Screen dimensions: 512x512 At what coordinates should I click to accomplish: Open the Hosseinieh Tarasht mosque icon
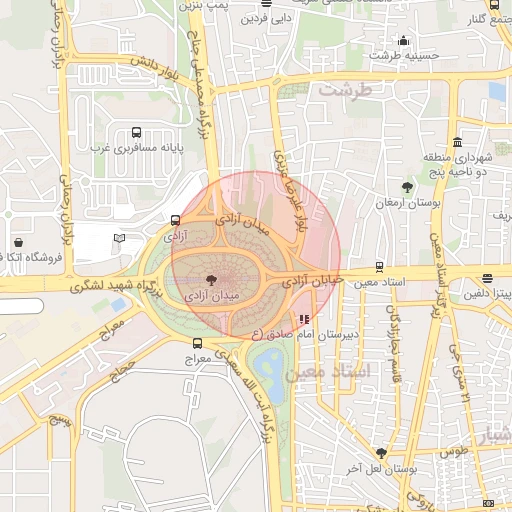tap(403, 41)
